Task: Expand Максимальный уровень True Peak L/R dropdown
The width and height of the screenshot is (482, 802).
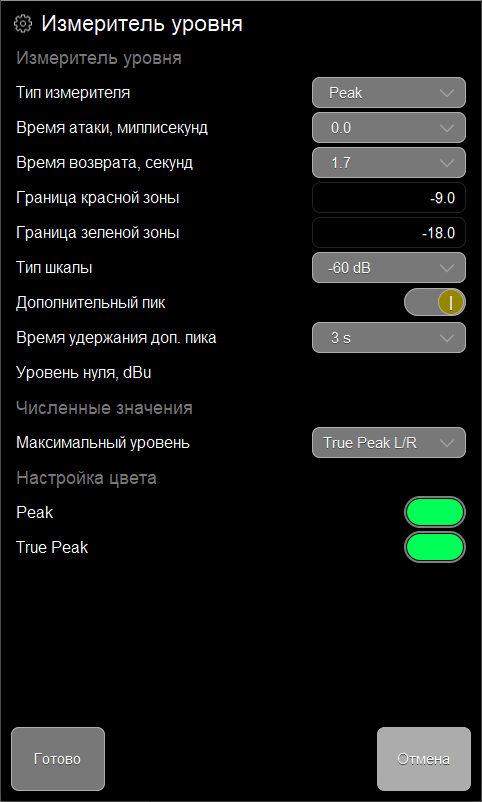Action: [389, 442]
